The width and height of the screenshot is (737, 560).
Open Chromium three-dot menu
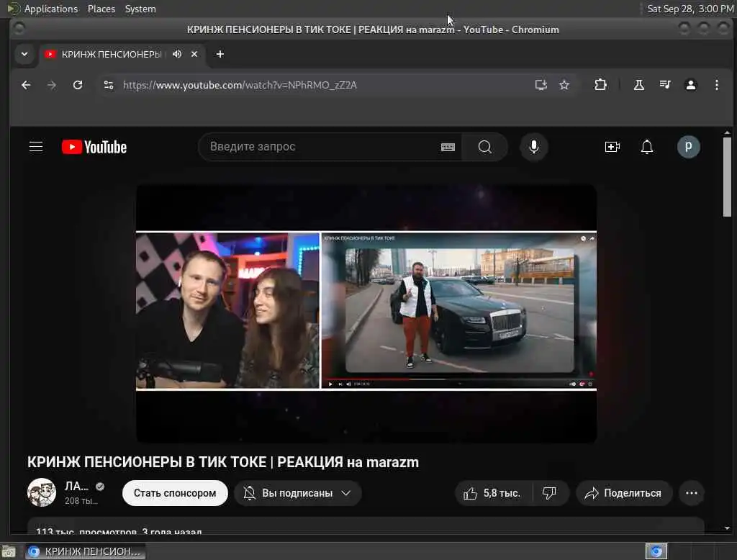tap(716, 85)
